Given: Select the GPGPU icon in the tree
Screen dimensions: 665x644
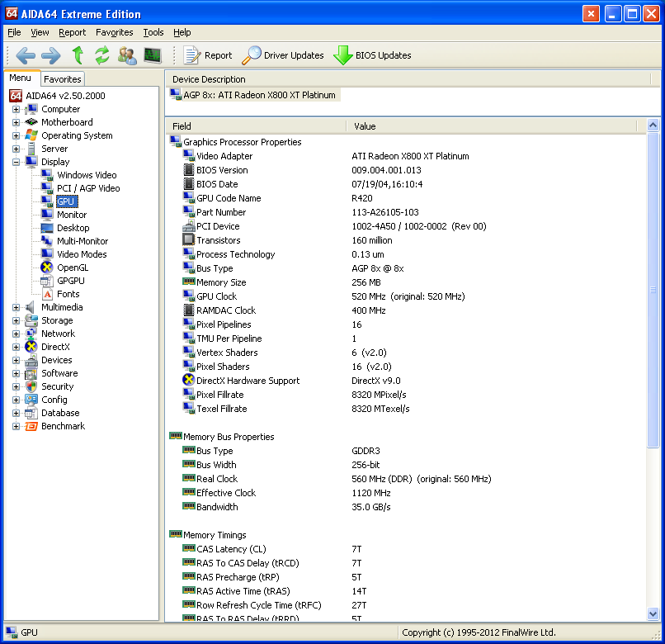Looking at the screenshot, I should click(47, 281).
